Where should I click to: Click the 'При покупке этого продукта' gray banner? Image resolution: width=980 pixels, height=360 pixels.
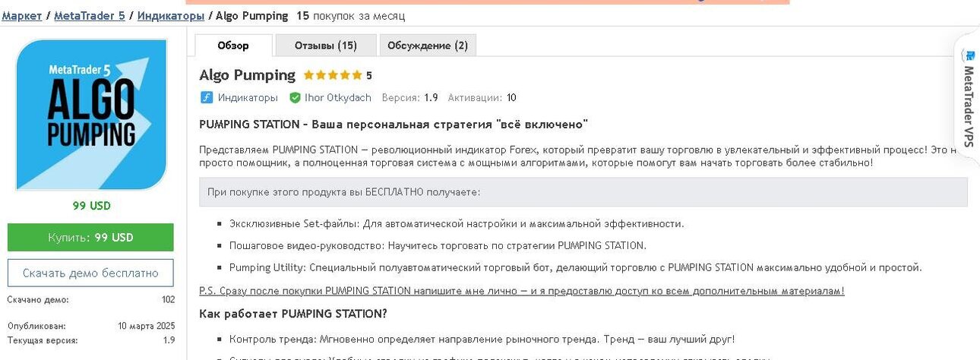point(583,192)
